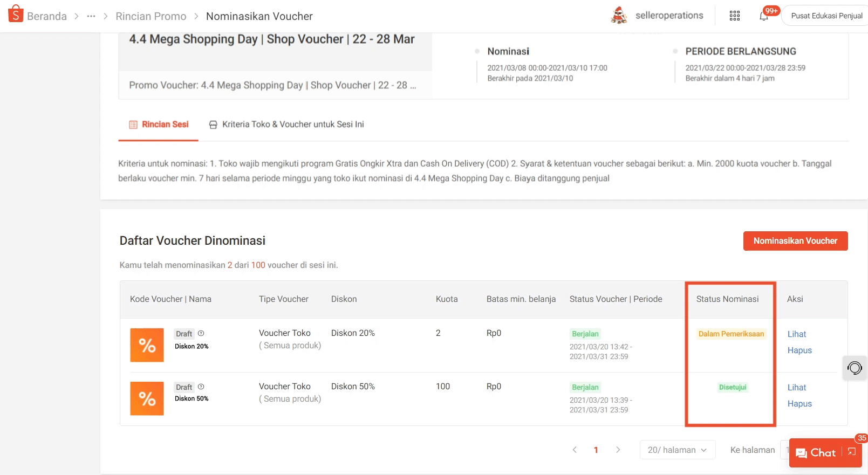The width and height of the screenshot is (868, 475).
Task: Open the 20/halaman page size dropdown
Action: [677, 450]
